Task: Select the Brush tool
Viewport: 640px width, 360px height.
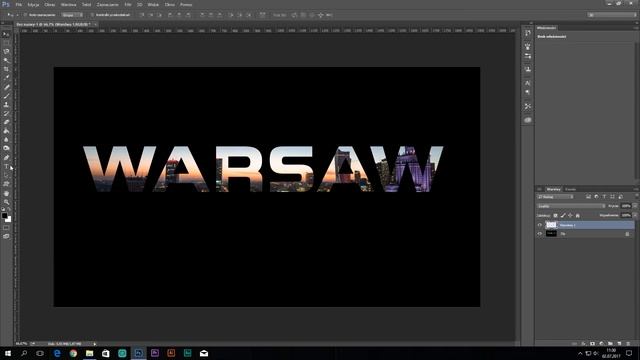Action: [6, 96]
